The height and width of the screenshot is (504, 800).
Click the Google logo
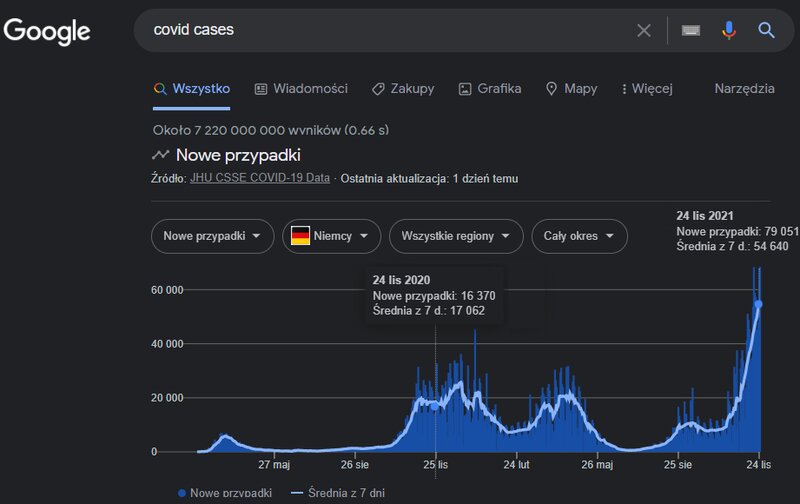coord(47,31)
